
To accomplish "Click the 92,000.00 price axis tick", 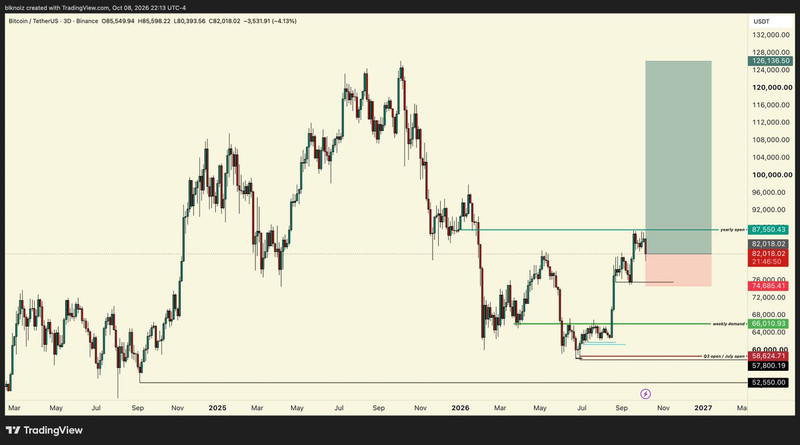I will pos(771,209).
